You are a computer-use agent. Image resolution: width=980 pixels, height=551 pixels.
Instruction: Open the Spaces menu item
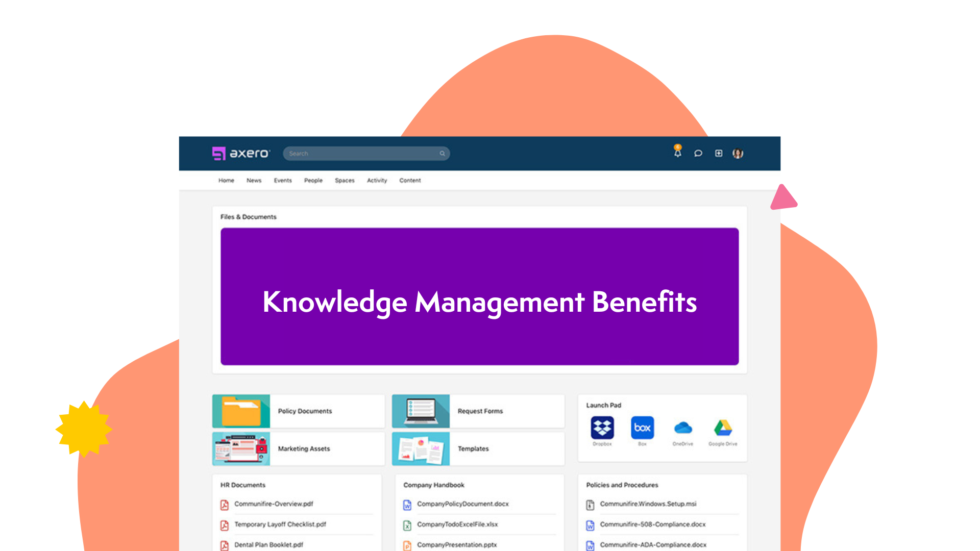(x=345, y=181)
